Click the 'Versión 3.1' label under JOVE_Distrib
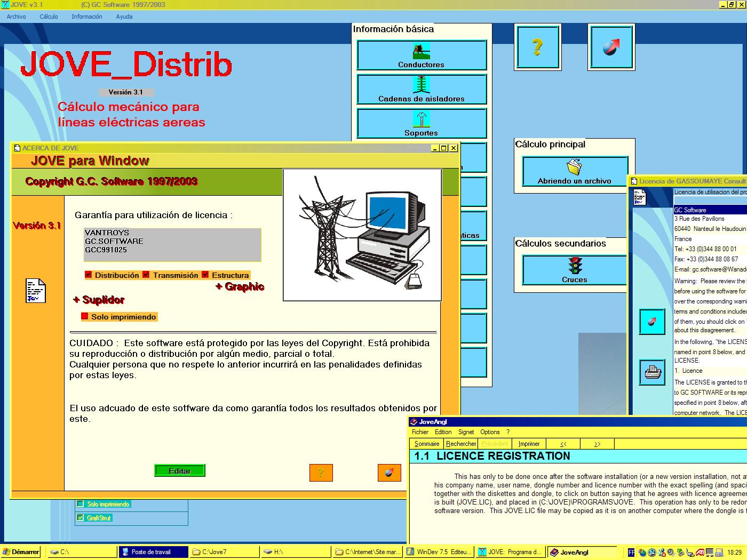Viewport: 747px width, 560px height. point(126,92)
